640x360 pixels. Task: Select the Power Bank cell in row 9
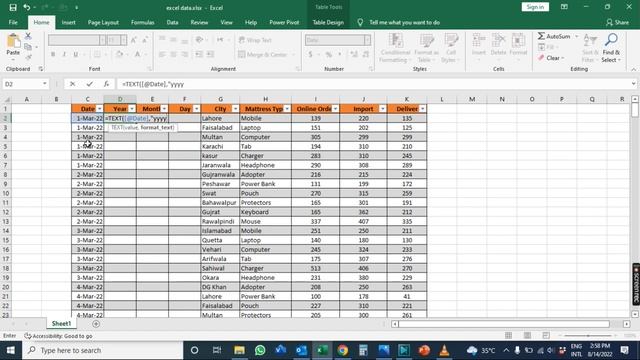265,184
